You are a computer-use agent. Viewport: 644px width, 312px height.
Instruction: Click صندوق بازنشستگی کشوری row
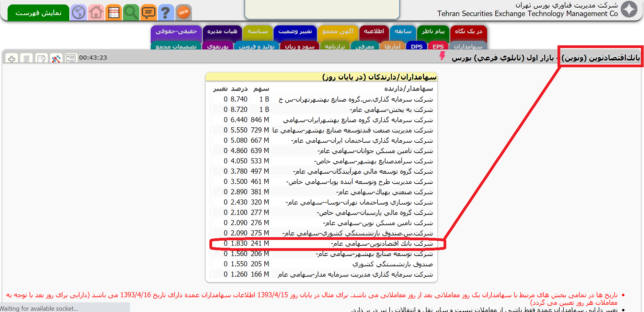pyautogui.click(x=321, y=264)
